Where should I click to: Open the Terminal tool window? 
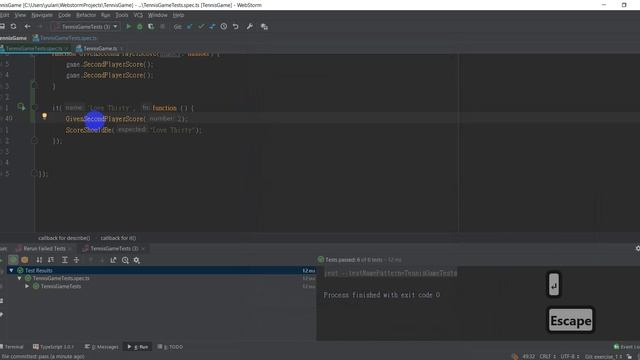coord(12,347)
